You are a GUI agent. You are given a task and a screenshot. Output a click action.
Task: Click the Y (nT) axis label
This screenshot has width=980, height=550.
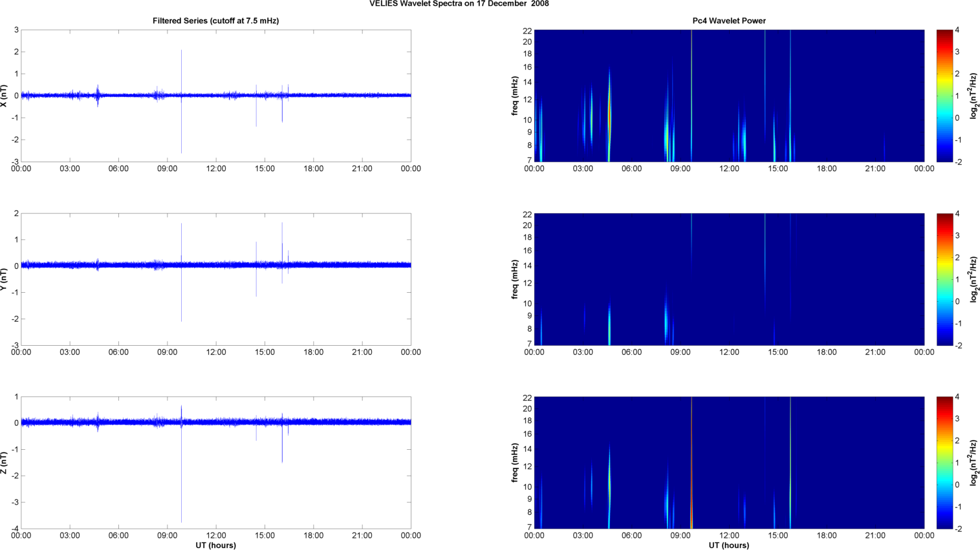click(5, 279)
